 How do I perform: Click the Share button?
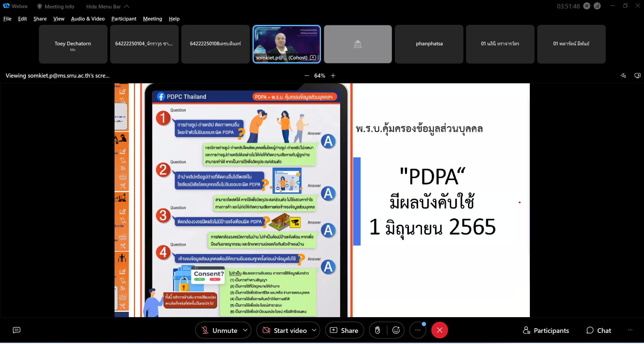pyautogui.click(x=344, y=330)
